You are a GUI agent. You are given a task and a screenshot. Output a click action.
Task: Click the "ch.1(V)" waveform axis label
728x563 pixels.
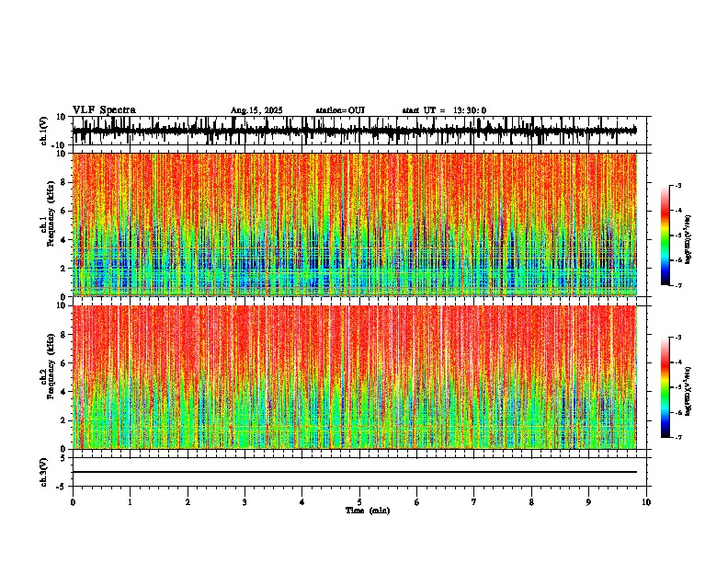(44, 131)
